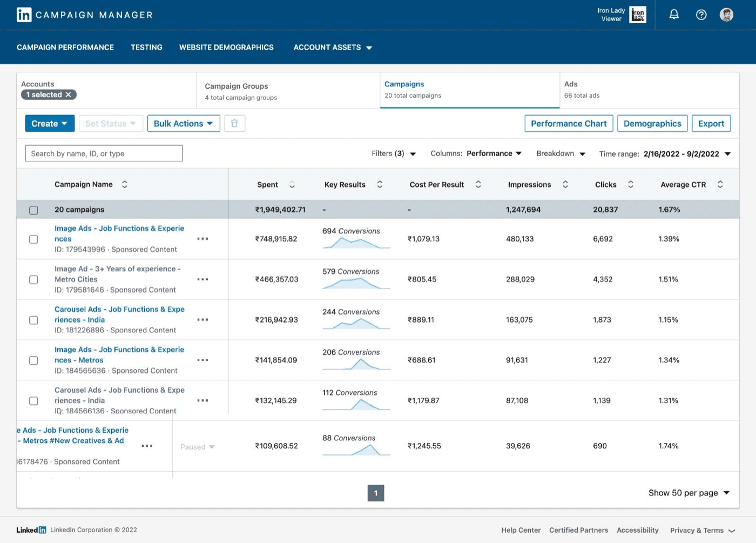The width and height of the screenshot is (756, 543).
Task: Open the Paused status dropdown
Action: click(x=198, y=447)
